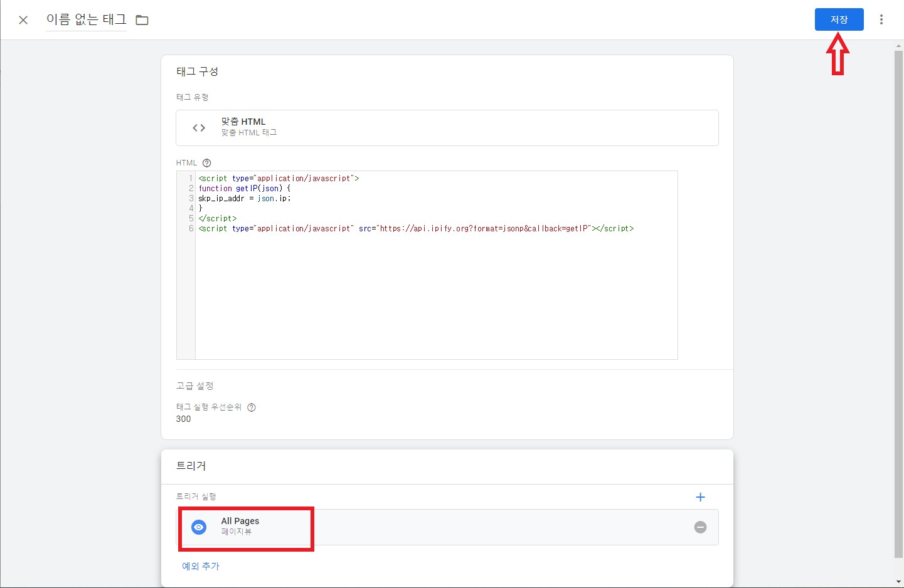This screenshot has height=588, width=904.
Task: Click the '태그 유형' label
Action: [193, 97]
